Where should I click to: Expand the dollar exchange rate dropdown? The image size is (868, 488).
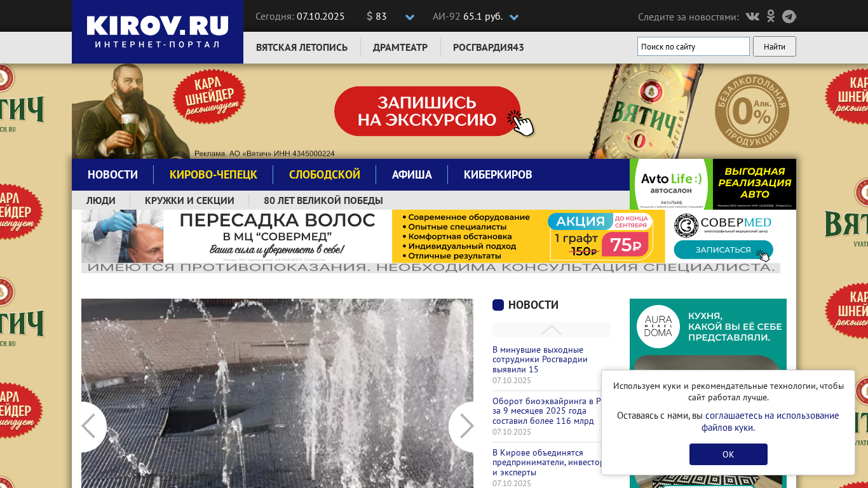point(410,17)
